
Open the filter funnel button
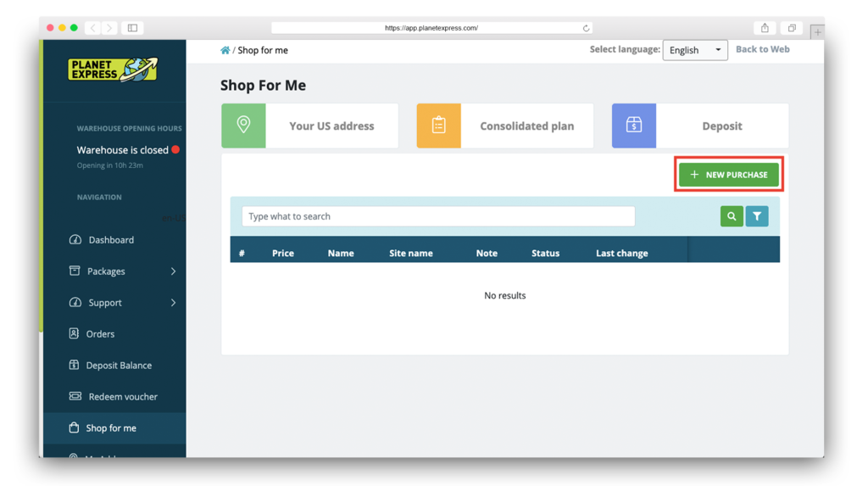point(757,216)
